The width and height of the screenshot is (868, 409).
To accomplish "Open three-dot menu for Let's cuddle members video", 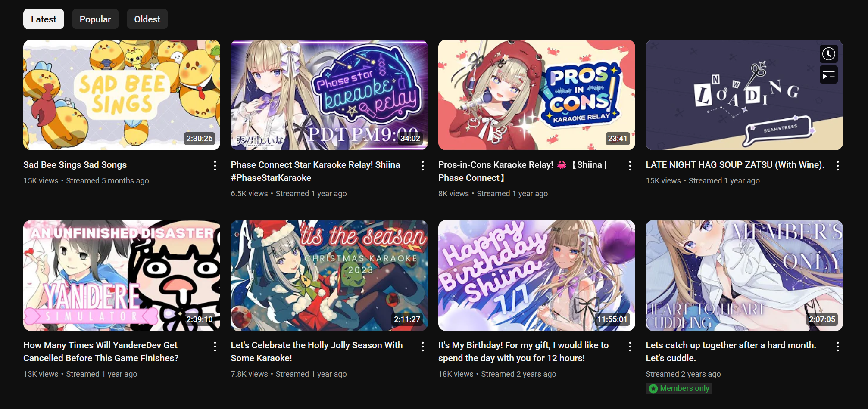I will click(x=837, y=347).
